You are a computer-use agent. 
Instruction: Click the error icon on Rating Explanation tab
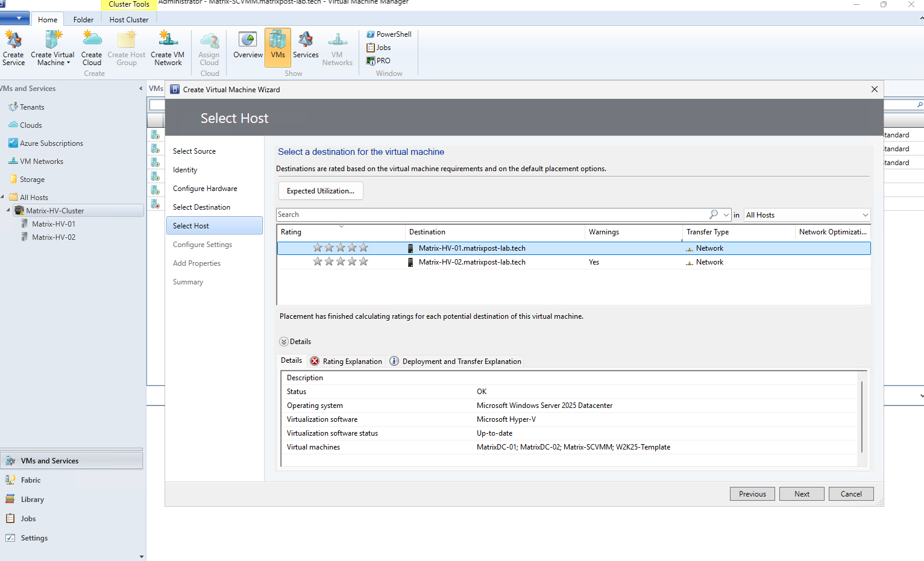coord(315,362)
